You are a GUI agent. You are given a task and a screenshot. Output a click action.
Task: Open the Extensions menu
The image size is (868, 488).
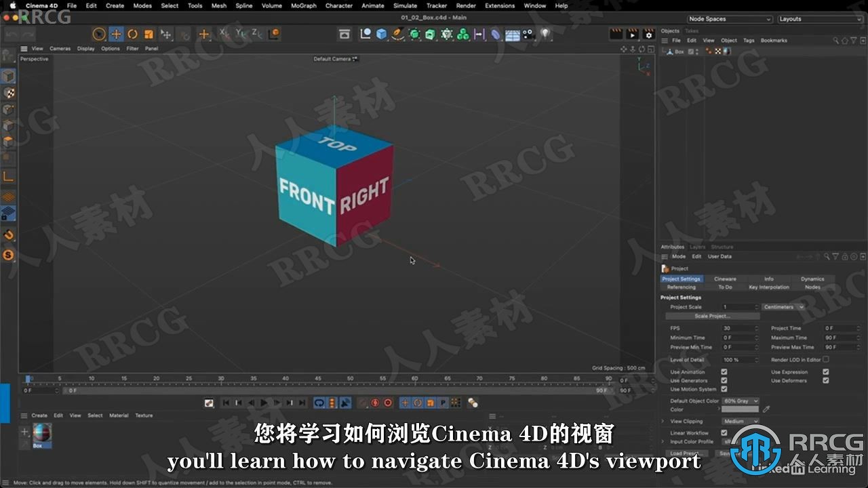point(500,5)
